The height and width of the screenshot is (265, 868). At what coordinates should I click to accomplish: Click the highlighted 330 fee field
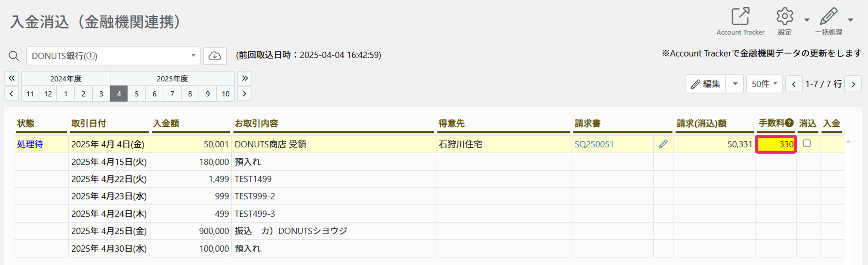click(776, 145)
